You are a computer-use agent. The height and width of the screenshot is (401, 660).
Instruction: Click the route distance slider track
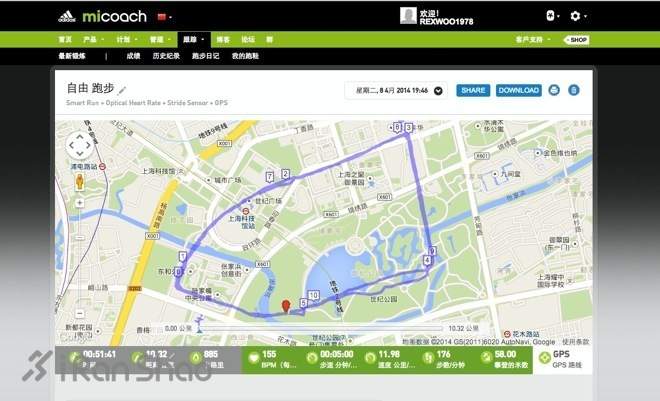coord(322,328)
